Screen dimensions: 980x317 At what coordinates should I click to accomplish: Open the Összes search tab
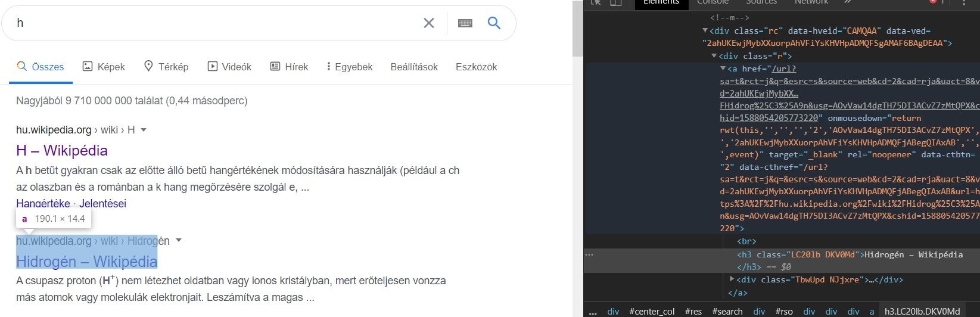41,67
